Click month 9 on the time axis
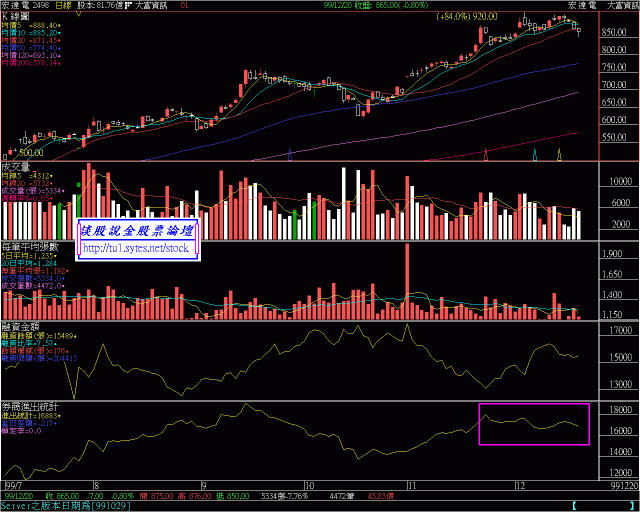The width and height of the screenshot is (640, 512). coord(204,486)
